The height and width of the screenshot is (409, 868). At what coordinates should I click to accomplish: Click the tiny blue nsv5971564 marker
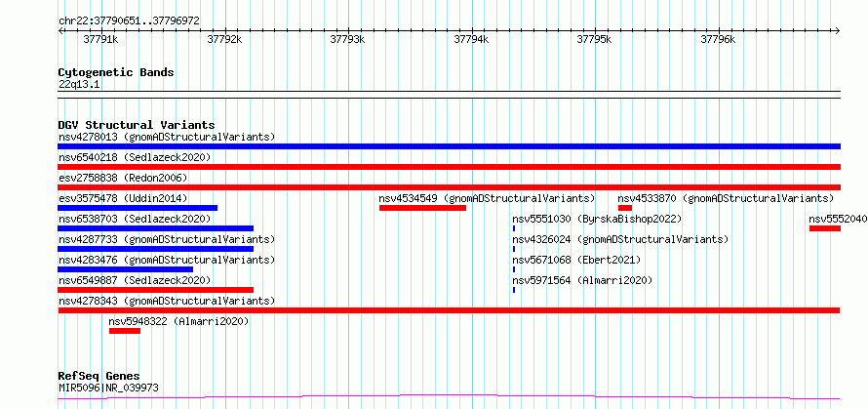tap(514, 290)
